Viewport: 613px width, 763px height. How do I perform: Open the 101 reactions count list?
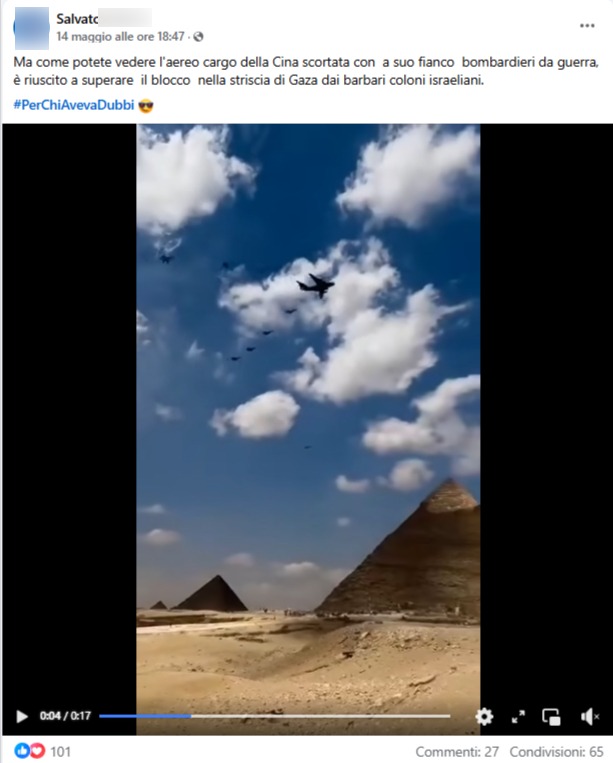point(60,751)
